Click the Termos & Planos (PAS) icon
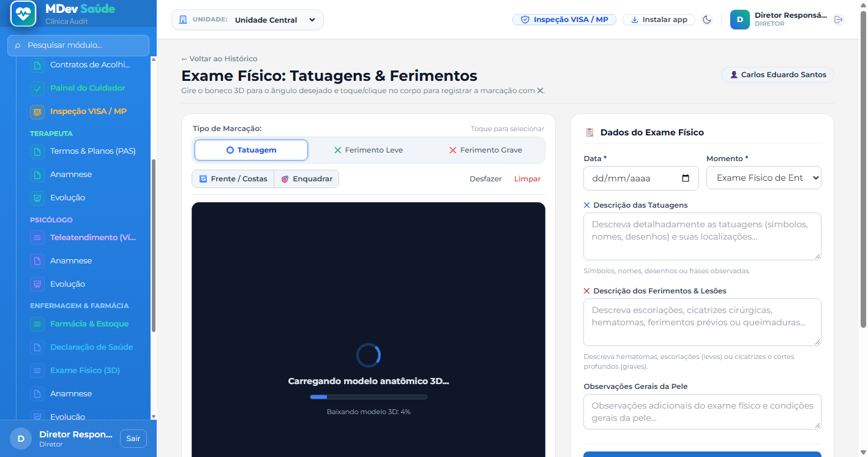The height and width of the screenshot is (457, 868). point(37,151)
